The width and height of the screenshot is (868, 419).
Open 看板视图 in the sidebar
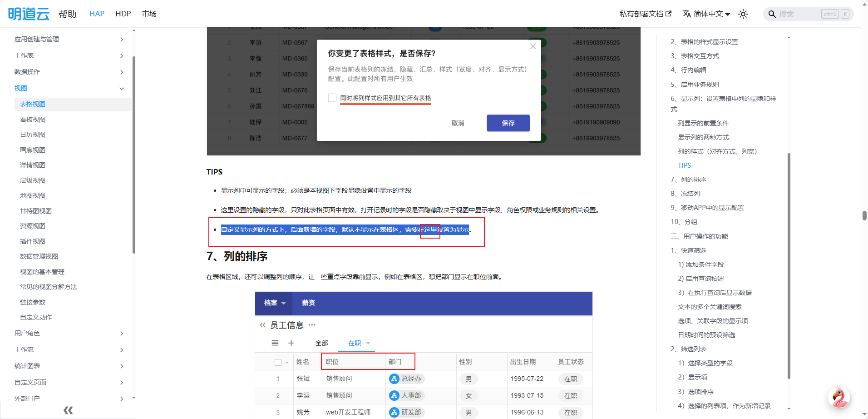33,120
